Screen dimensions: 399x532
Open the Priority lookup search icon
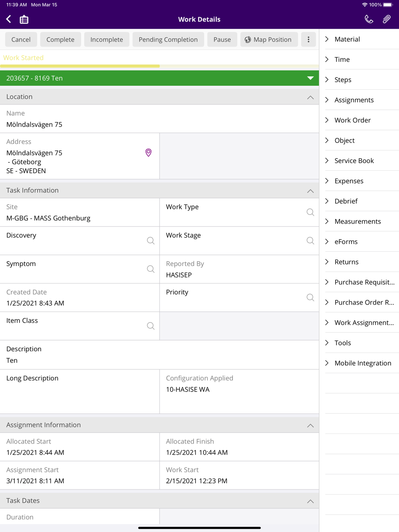tap(310, 298)
